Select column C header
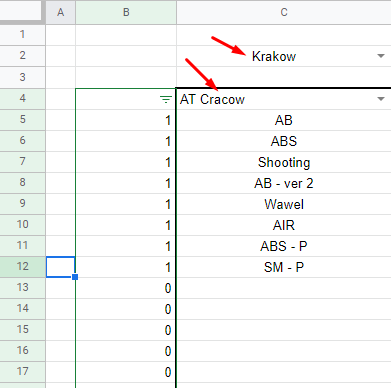 (284, 12)
